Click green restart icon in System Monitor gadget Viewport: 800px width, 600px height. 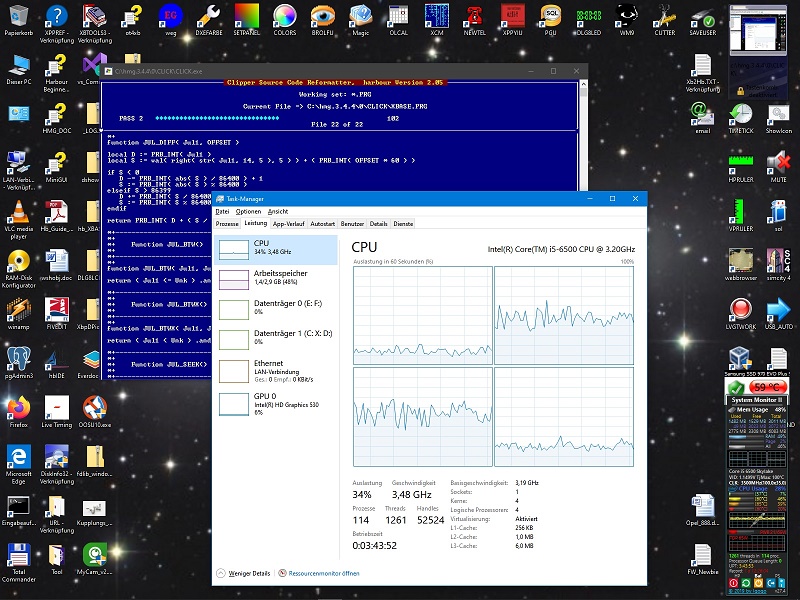(x=746, y=583)
